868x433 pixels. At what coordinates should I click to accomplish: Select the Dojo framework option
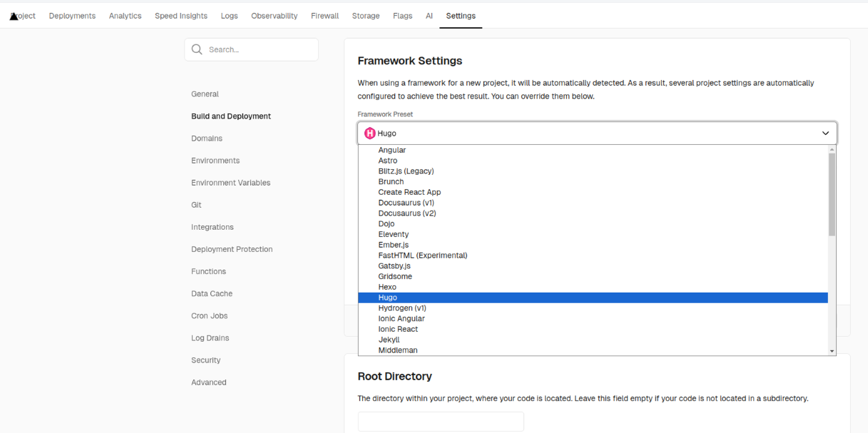[593, 224]
